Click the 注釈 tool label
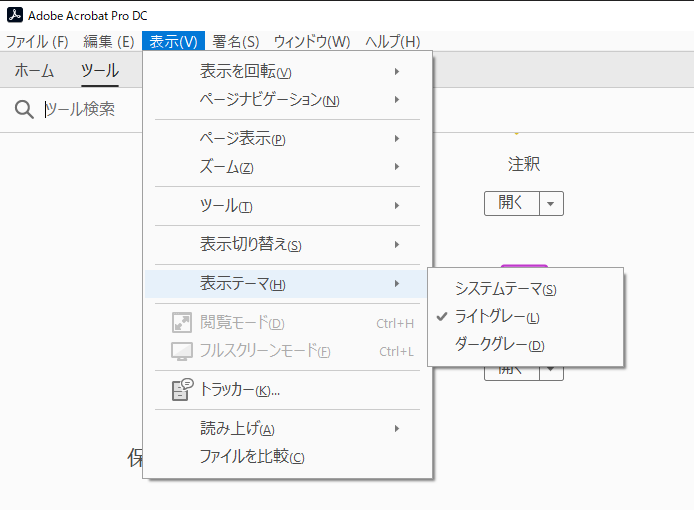The width and height of the screenshot is (694, 510). [x=524, y=164]
